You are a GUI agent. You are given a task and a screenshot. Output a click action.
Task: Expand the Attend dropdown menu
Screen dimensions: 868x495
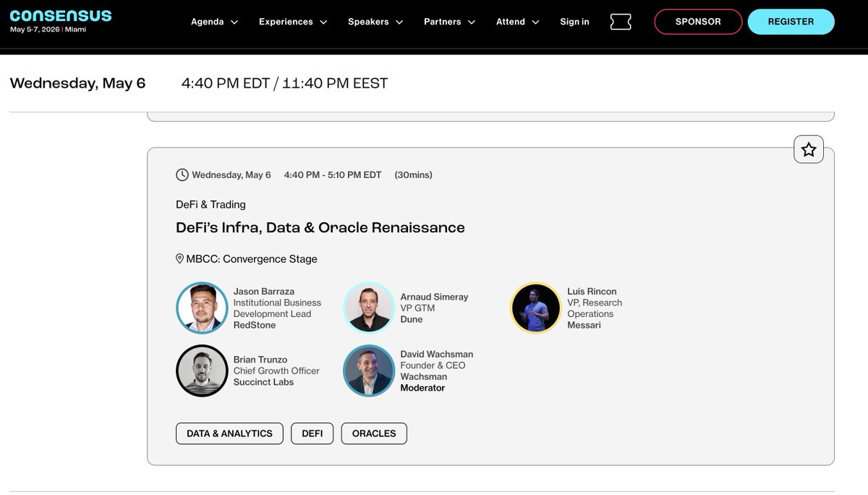point(518,22)
